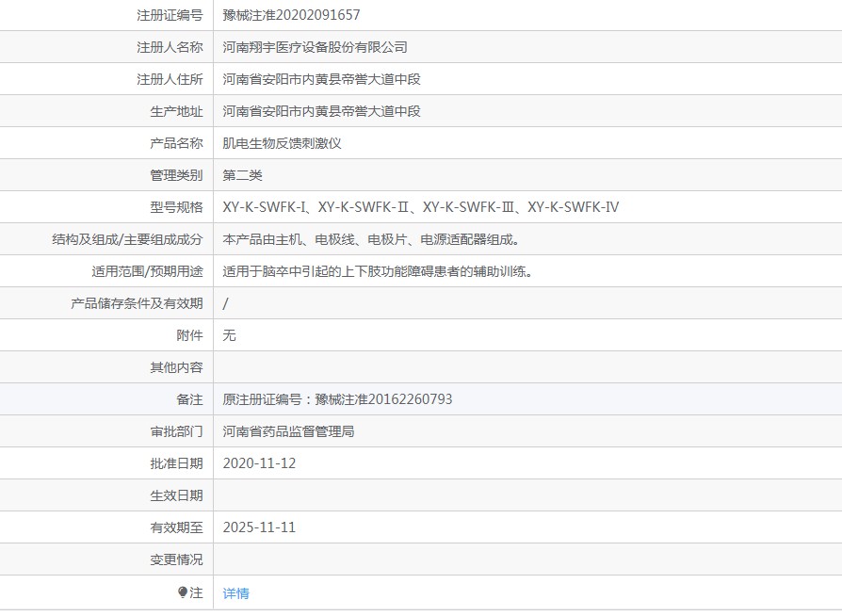Click the 注册人住所 label
The height and width of the screenshot is (616, 842).
click(170, 79)
